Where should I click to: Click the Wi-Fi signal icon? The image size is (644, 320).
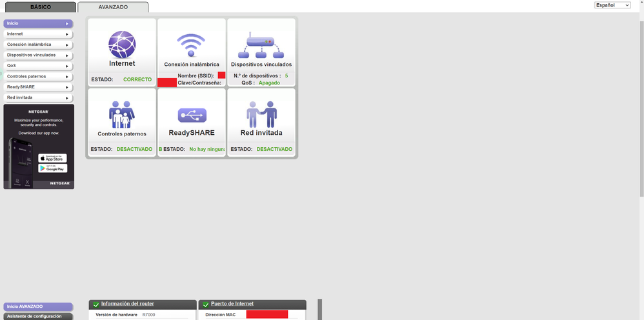click(x=191, y=45)
